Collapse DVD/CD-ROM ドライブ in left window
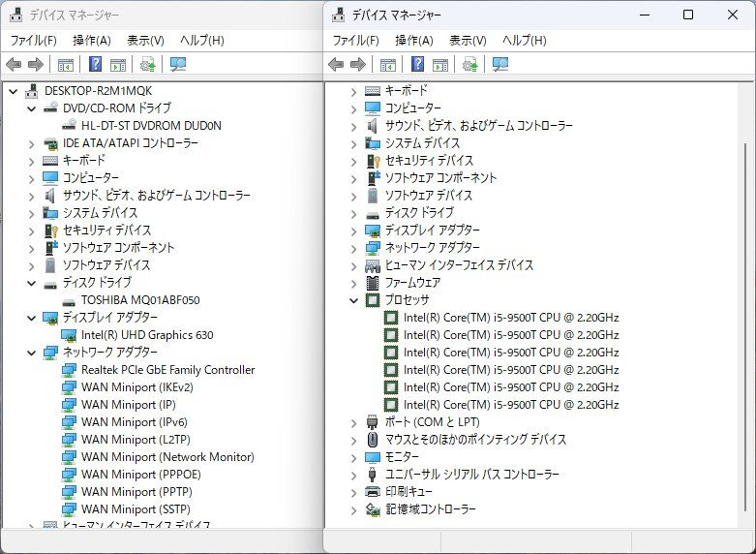Viewport: 756px width, 554px height. [31, 108]
